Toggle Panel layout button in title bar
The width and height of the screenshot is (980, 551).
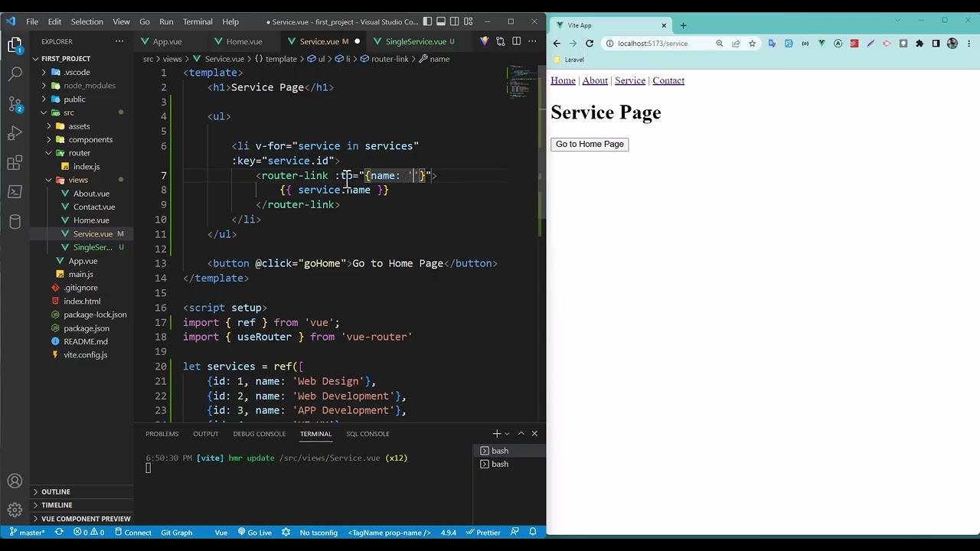point(441,21)
